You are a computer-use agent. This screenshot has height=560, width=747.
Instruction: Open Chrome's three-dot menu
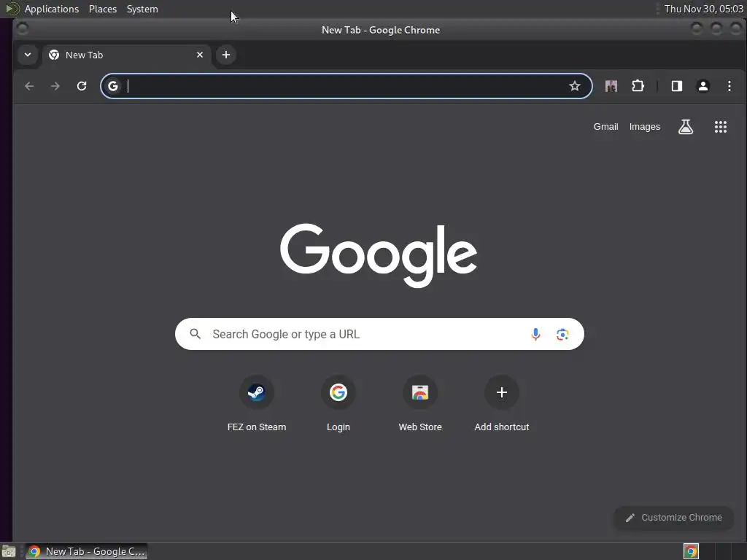click(729, 86)
